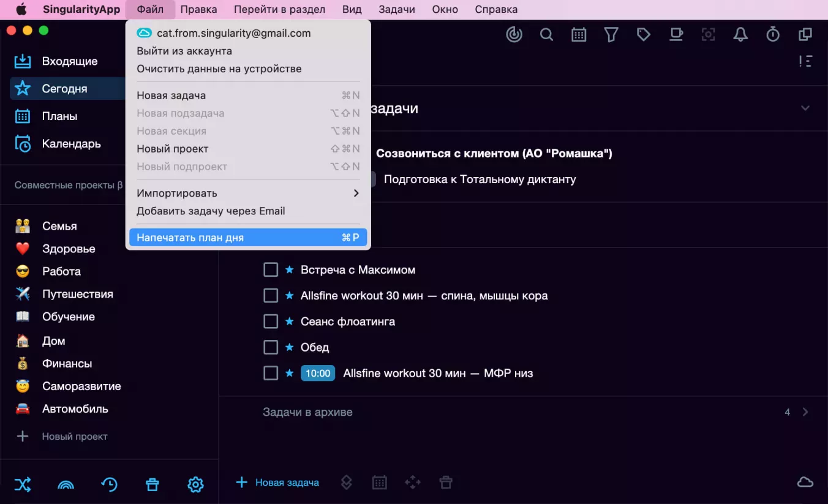The width and height of the screenshot is (828, 504).
Task: Click the rainbow habits icon
Action: (66, 485)
